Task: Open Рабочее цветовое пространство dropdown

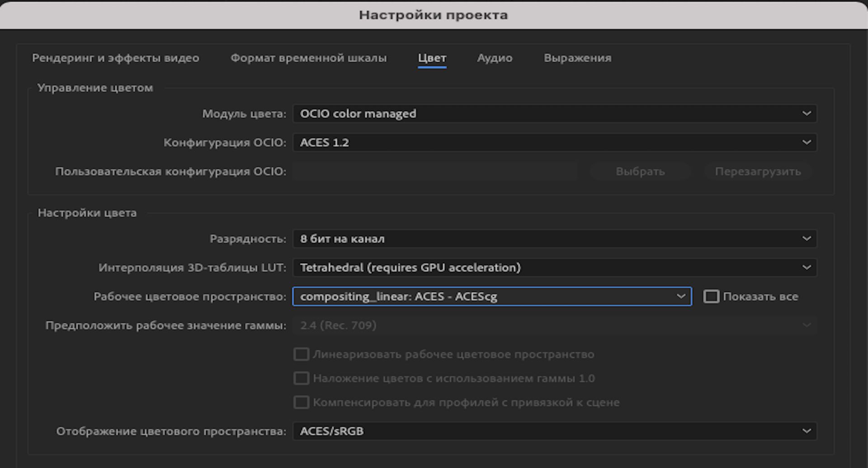Action: pos(492,296)
